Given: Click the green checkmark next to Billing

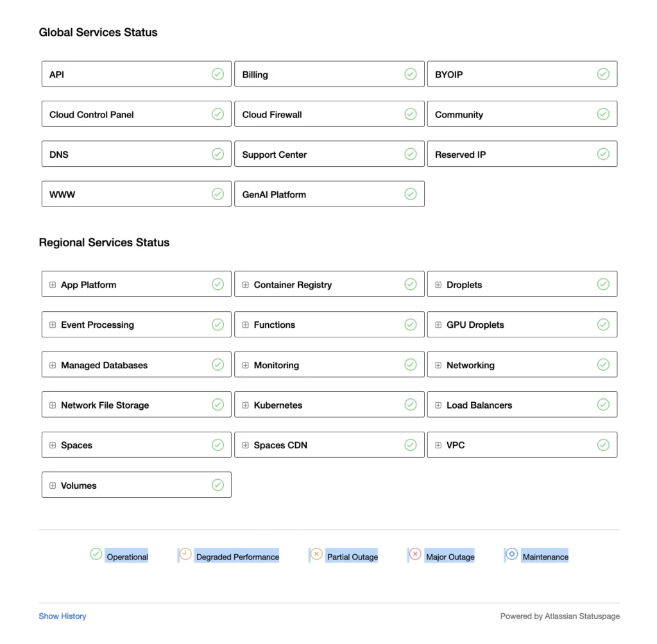Looking at the screenshot, I should pos(411,74).
